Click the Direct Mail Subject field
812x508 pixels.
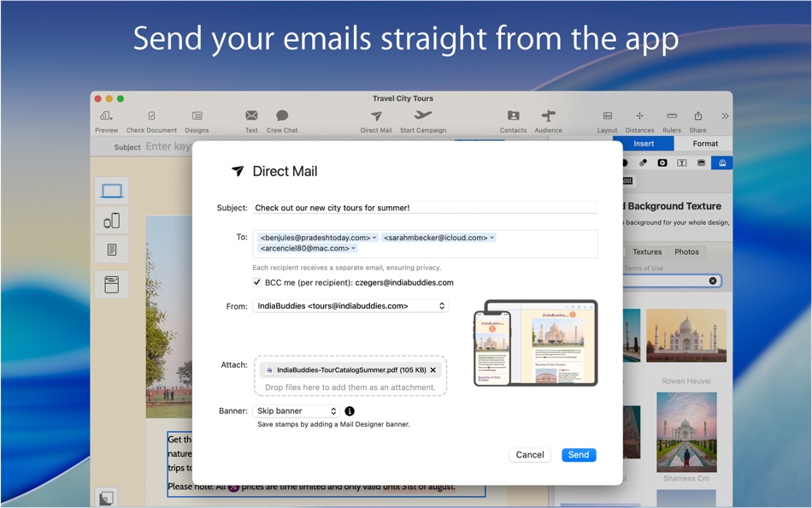point(425,207)
